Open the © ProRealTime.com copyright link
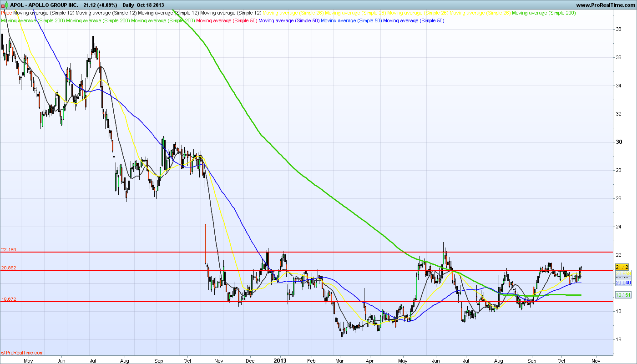637x364 pixels. pyautogui.click(x=23, y=353)
